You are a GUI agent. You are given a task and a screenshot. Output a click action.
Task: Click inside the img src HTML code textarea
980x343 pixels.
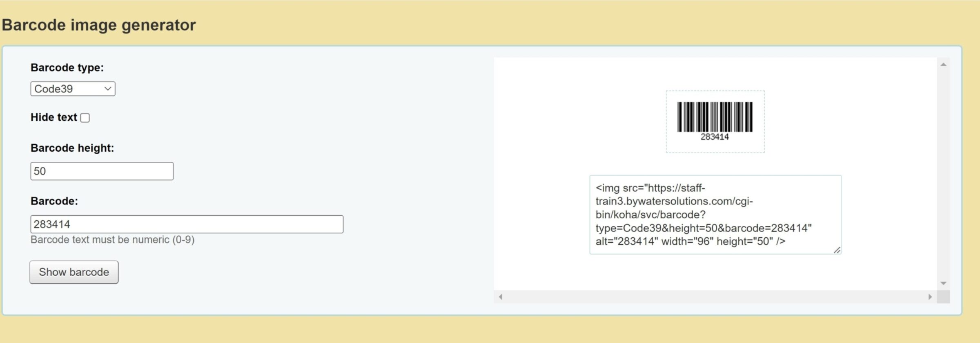pos(715,215)
